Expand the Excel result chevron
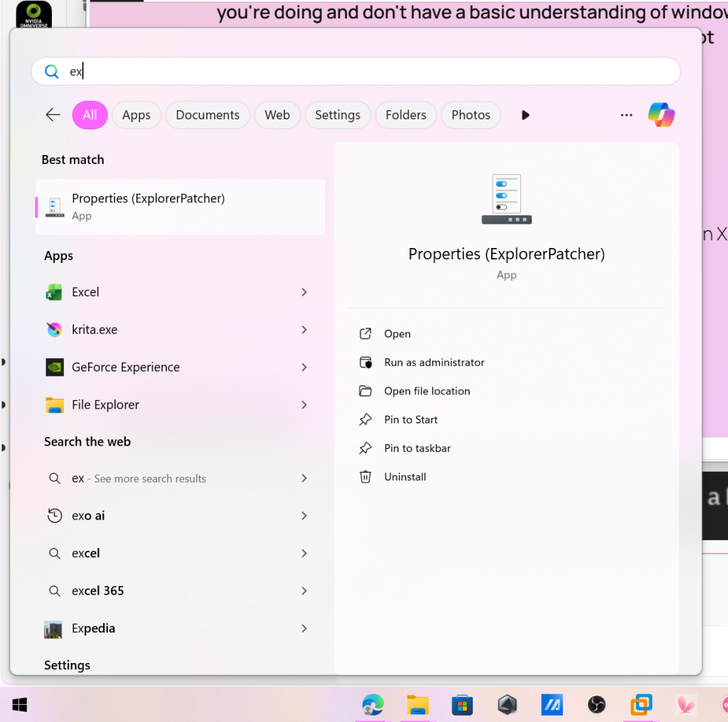 point(304,292)
